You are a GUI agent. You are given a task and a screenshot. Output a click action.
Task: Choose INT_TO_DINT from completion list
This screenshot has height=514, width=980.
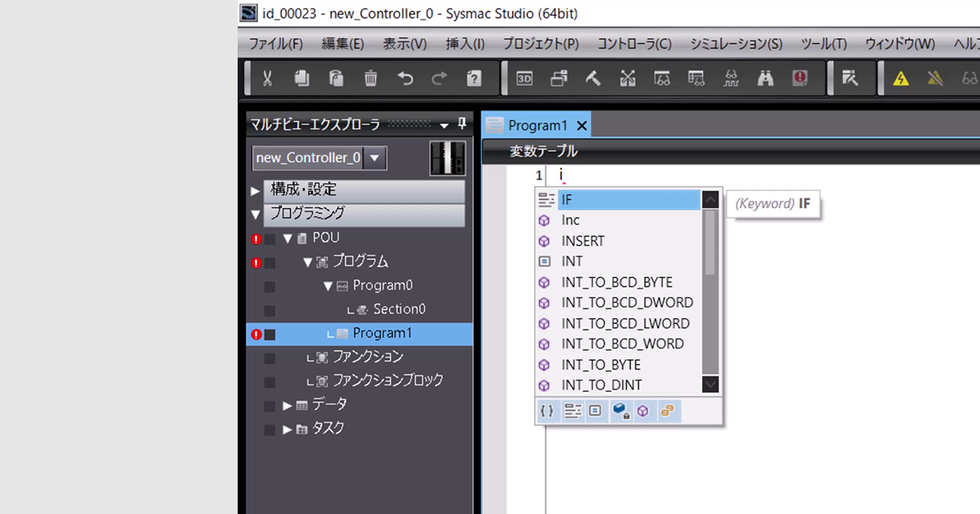[618, 385]
